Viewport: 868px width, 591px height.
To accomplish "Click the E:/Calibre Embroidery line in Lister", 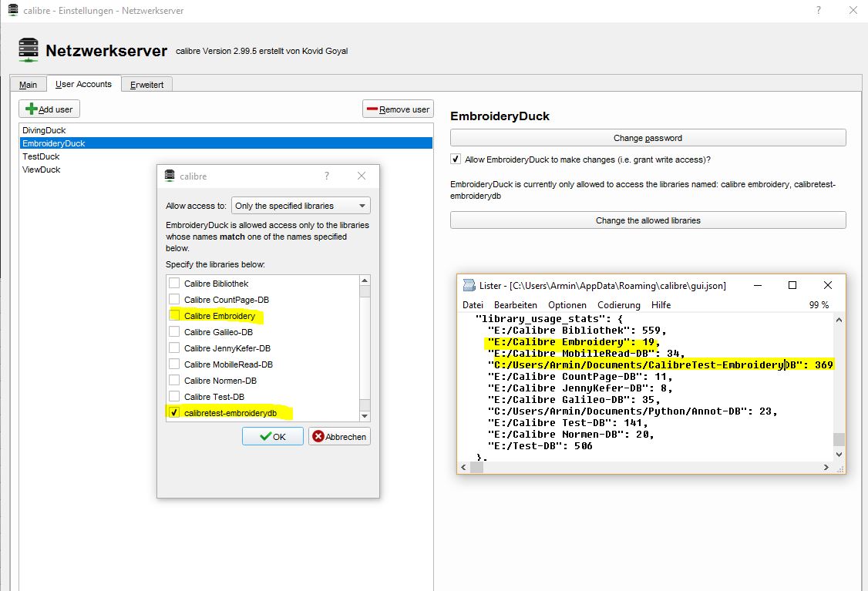I will coord(574,342).
